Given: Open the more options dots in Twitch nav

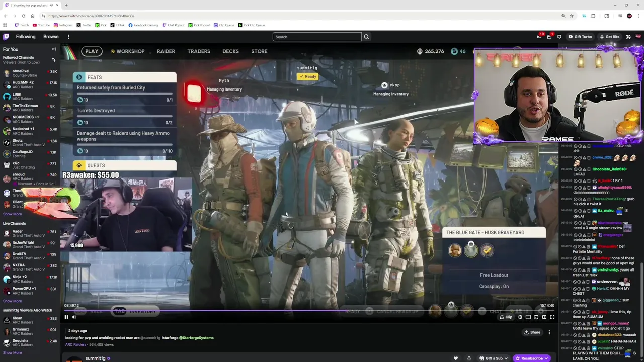Looking at the screenshot, I should click(x=68, y=37).
